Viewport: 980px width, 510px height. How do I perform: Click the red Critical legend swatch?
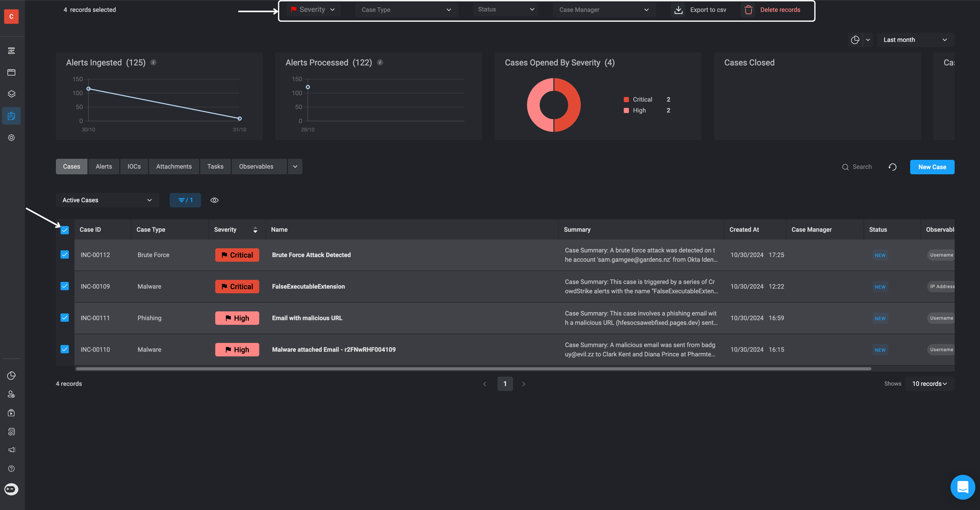click(626, 100)
